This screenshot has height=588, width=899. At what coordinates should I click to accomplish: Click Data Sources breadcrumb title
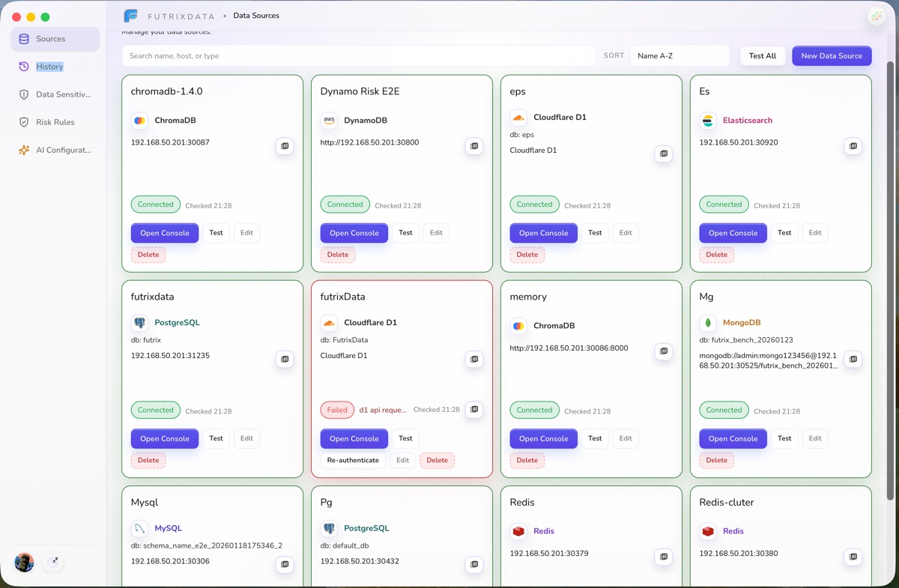point(256,16)
